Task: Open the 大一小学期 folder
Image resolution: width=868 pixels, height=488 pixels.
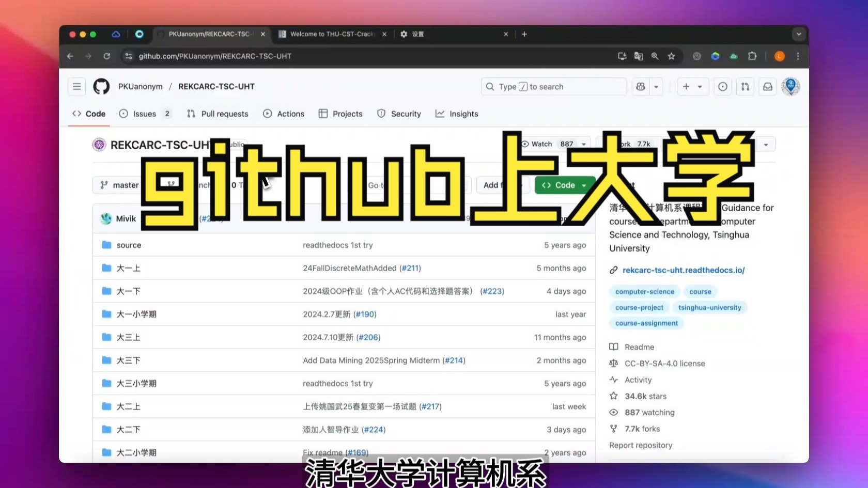Action: [136, 314]
